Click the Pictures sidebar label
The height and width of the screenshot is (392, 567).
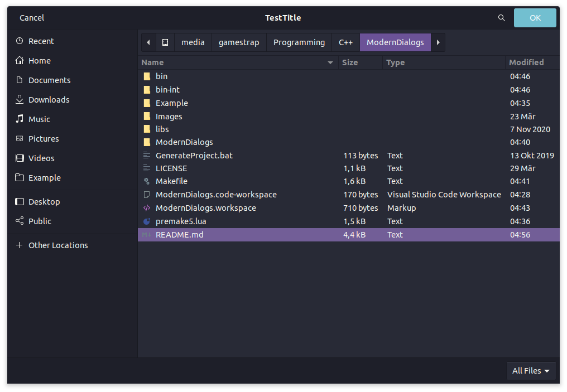coord(44,138)
